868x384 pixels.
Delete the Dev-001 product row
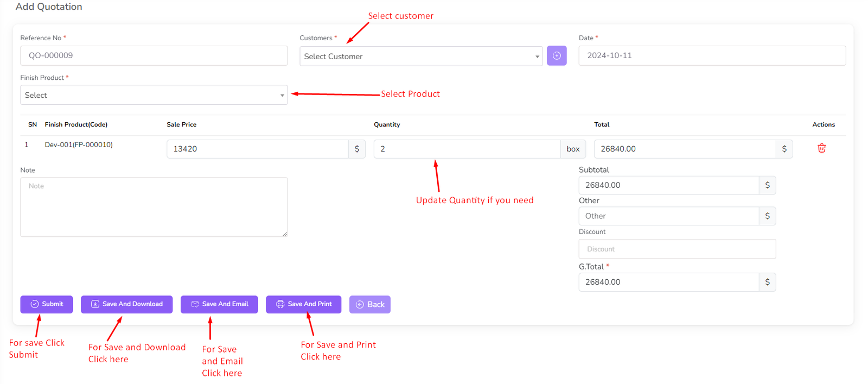pyautogui.click(x=821, y=148)
